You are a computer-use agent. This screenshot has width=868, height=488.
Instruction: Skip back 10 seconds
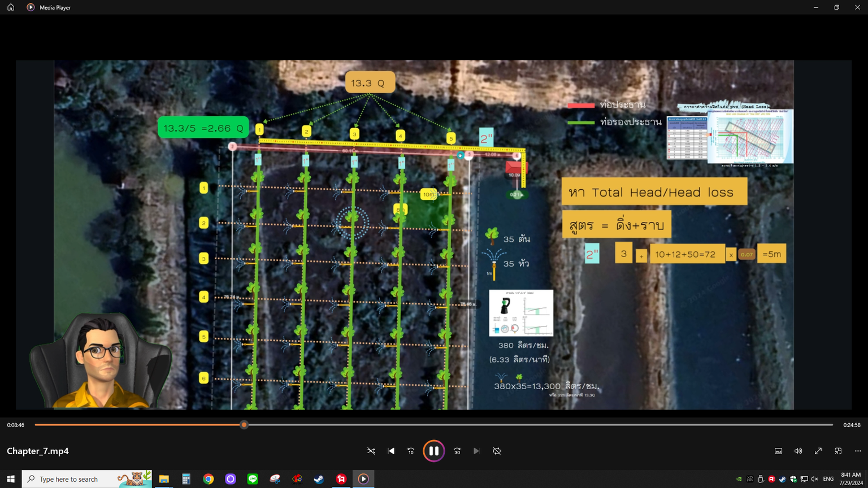click(x=411, y=451)
